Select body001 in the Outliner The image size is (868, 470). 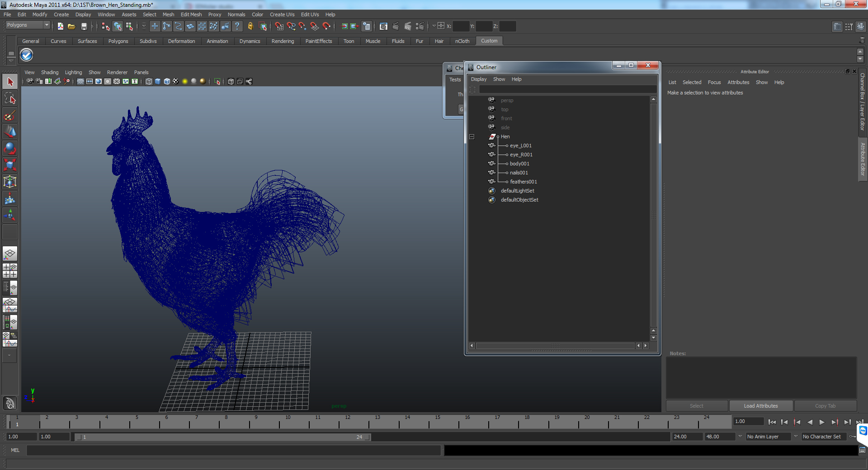pos(519,164)
